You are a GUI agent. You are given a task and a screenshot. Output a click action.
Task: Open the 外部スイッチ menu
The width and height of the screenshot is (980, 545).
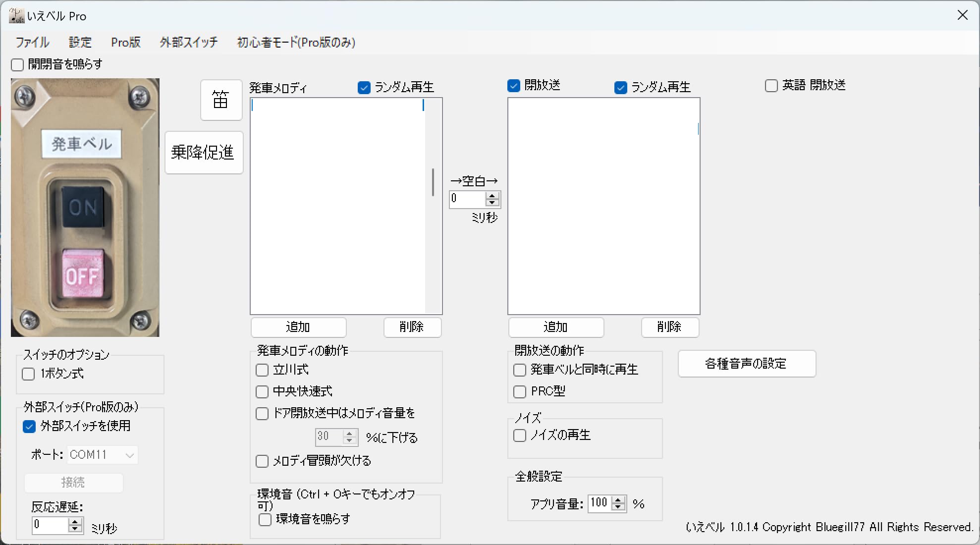pyautogui.click(x=188, y=43)
